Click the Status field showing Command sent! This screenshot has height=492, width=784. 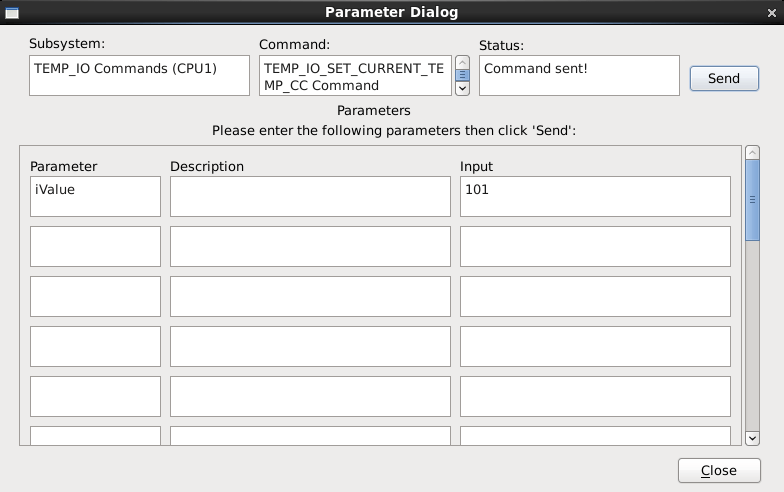(578, 76)
